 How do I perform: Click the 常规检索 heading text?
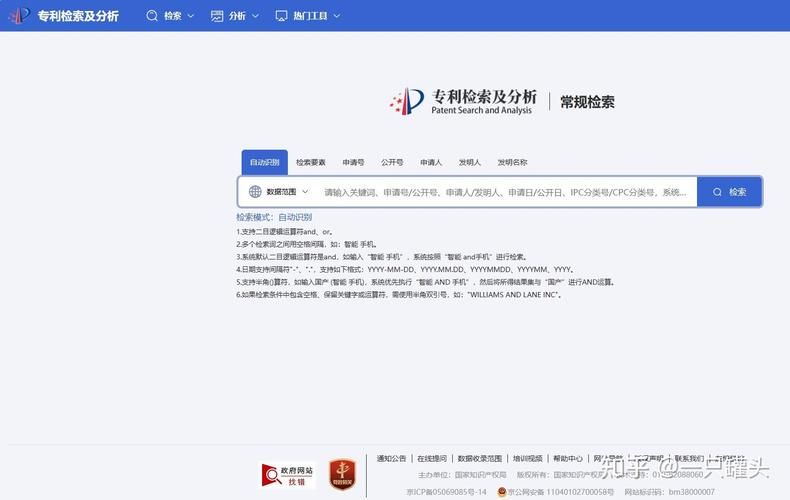click(x=587, y=102)
